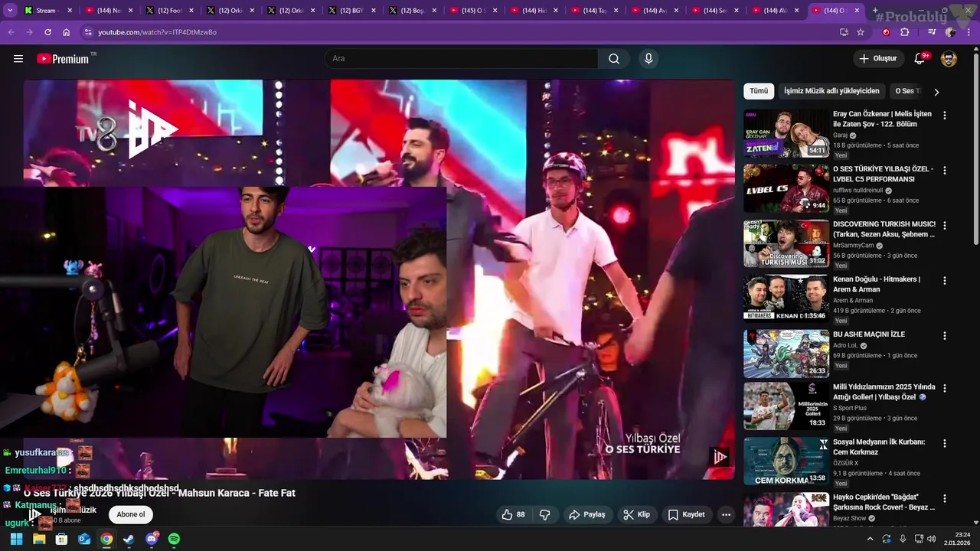Viewport: 980px width, 551px height.
Task: Click the Klip clip button
Action: pyautogui.click(x=637, y=514)
